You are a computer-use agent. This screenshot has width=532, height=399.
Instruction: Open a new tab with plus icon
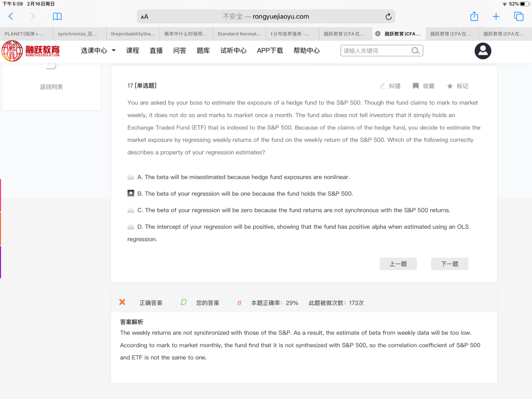click(496, 17)
